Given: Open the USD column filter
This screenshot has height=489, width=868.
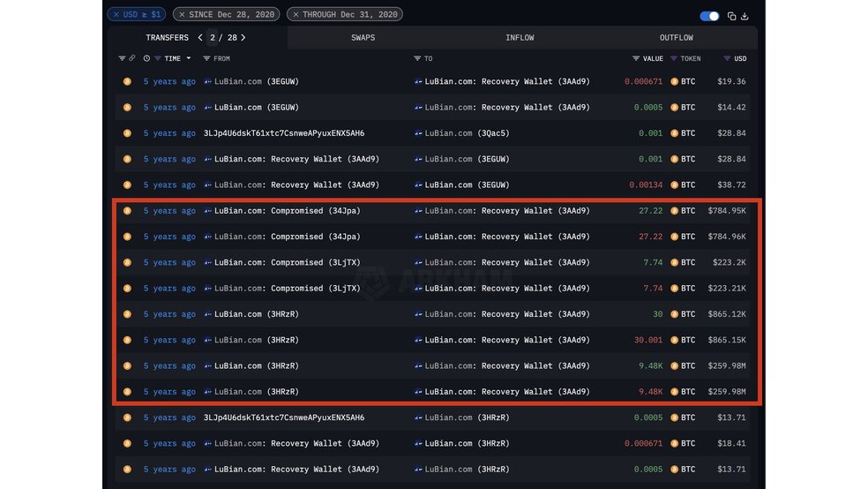Looking at the screenshot, I should coord(727,58).
